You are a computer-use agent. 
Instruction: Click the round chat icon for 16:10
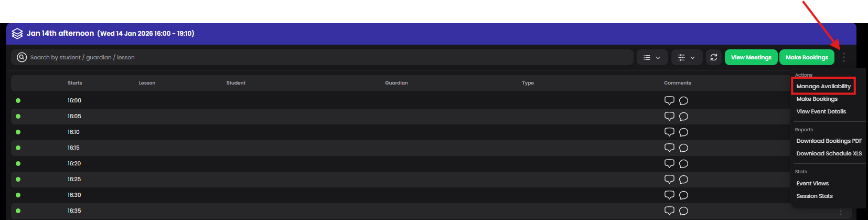[x=683, y=132]
